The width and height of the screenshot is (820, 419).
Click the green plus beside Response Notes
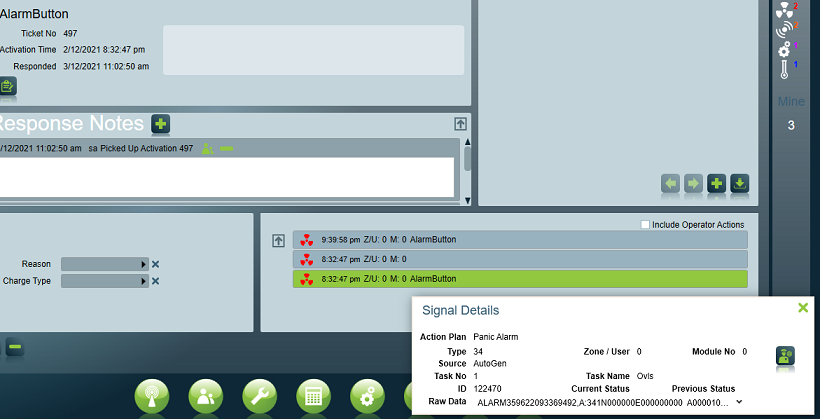161,124
